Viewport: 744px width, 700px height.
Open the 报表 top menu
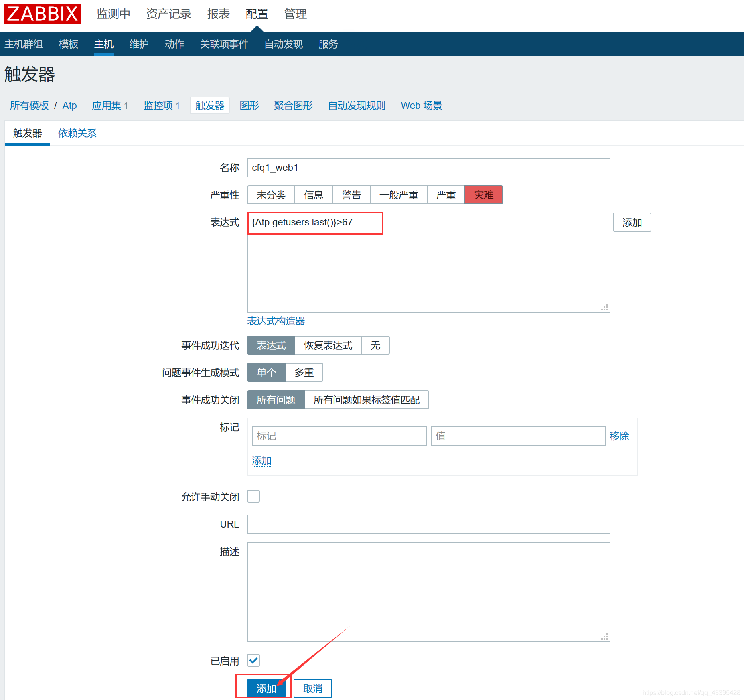point(219,14)
